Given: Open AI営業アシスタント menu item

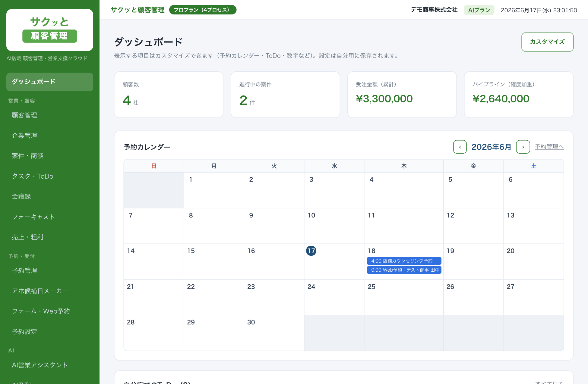Looking at the screenshot, I should click(x=50, y=365).
